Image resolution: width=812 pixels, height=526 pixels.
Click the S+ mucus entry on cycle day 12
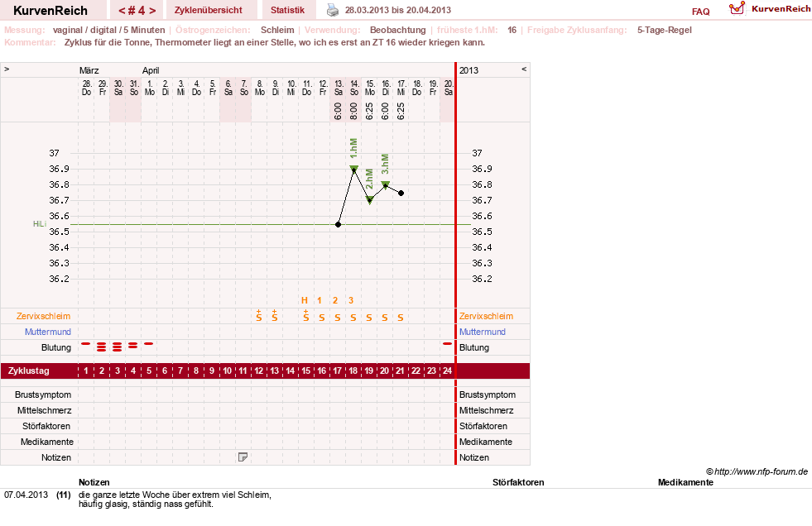coord(259,315)
